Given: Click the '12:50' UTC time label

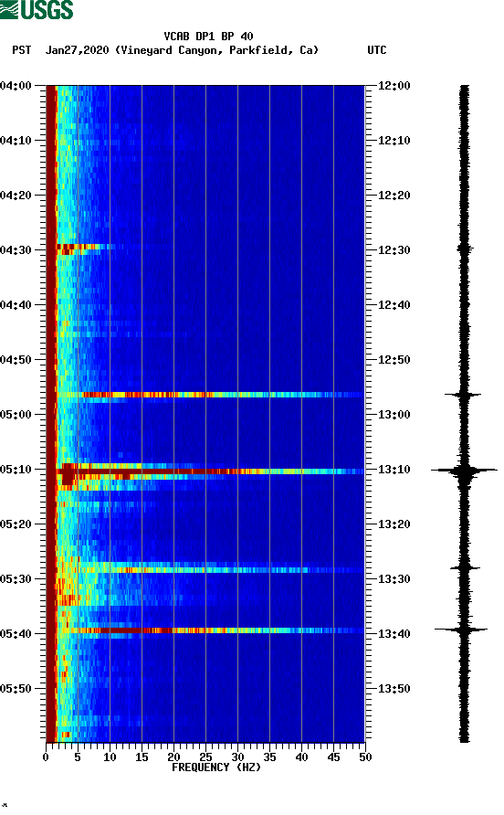Looking at the screenshot, I should tap(394, 360).
